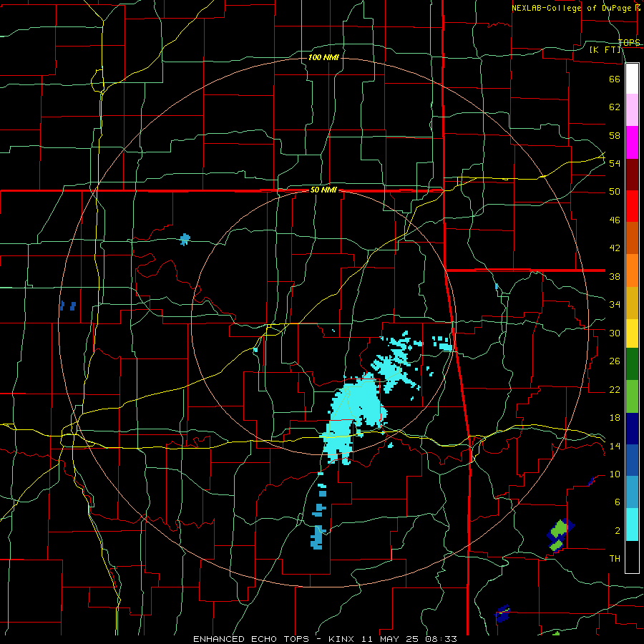
Task: Click the 38 legend value
Action: (615, 276)
